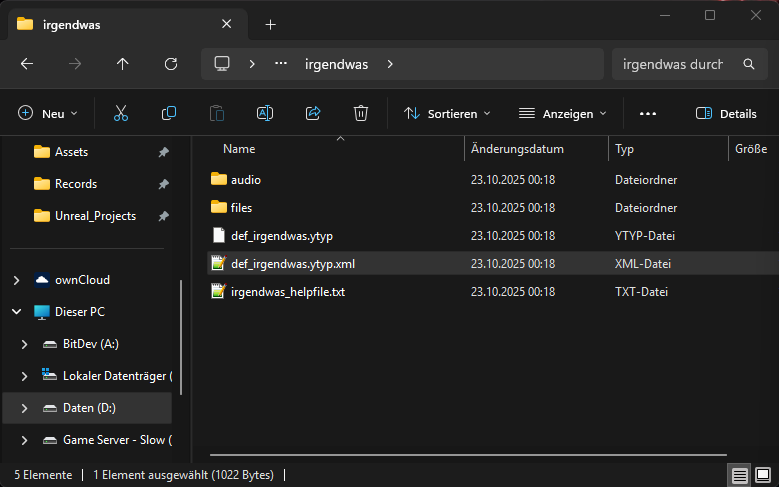The height and width of the screenshot is (487, 779).
Task: Open the Neu menu button
Action: coord(47,113)
